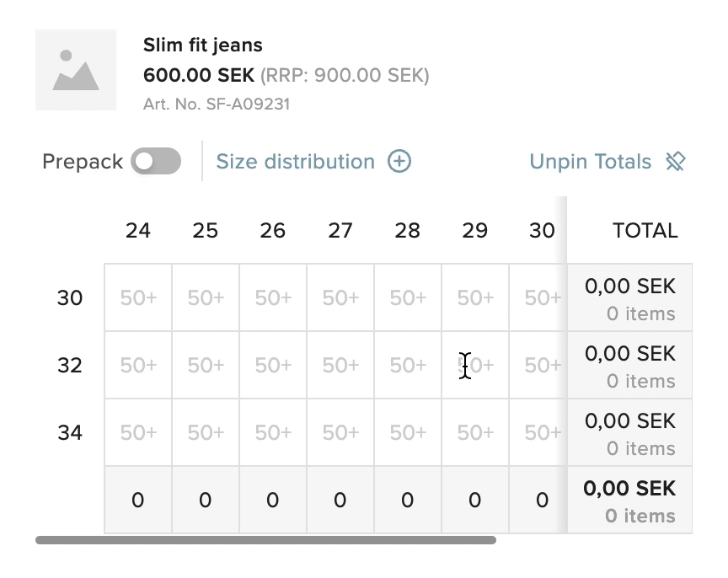
Task: Select quantity field for size 30, length 30
Action: pos(540,298)
